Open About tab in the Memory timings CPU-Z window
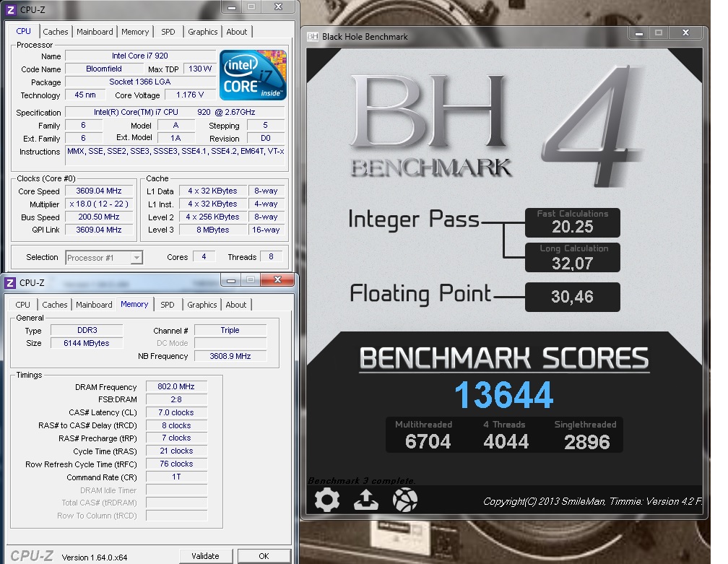Viewport: 728px width, 564px height. point(236,305)
